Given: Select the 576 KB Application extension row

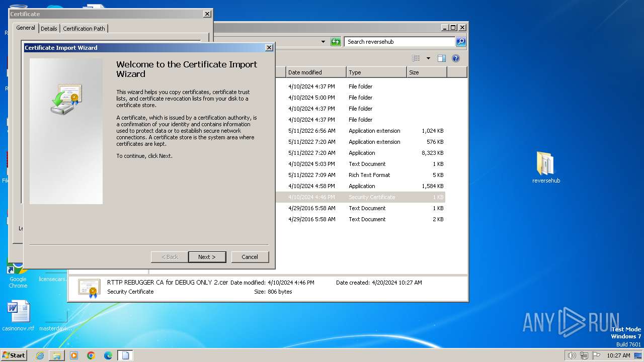Looking at the screenshot, I should [x=360, y=142].
